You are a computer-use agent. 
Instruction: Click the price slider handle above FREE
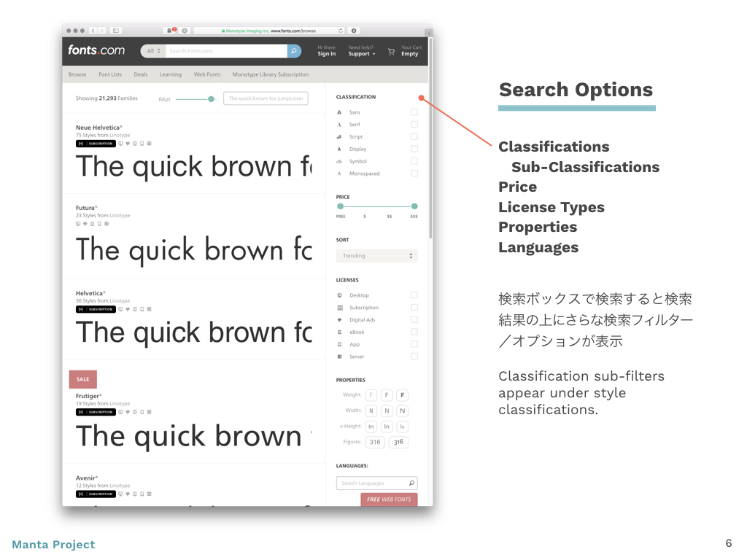tap(340, 206)
